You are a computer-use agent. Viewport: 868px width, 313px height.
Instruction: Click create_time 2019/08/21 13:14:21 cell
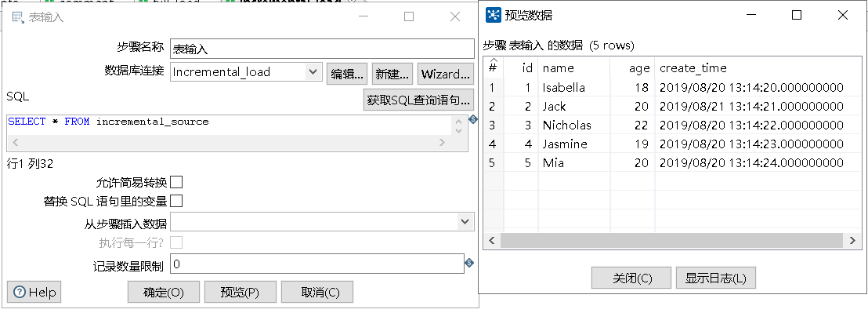[x=758, y=107]
